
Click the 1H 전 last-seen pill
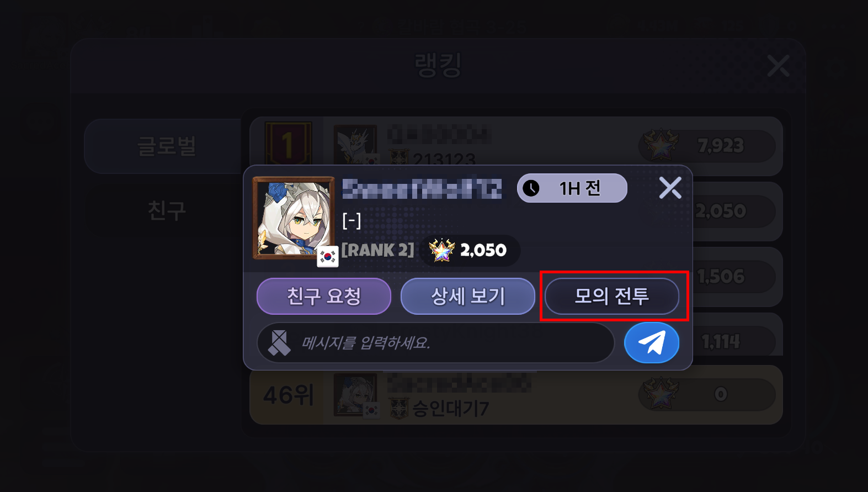[x=572, y=188]
